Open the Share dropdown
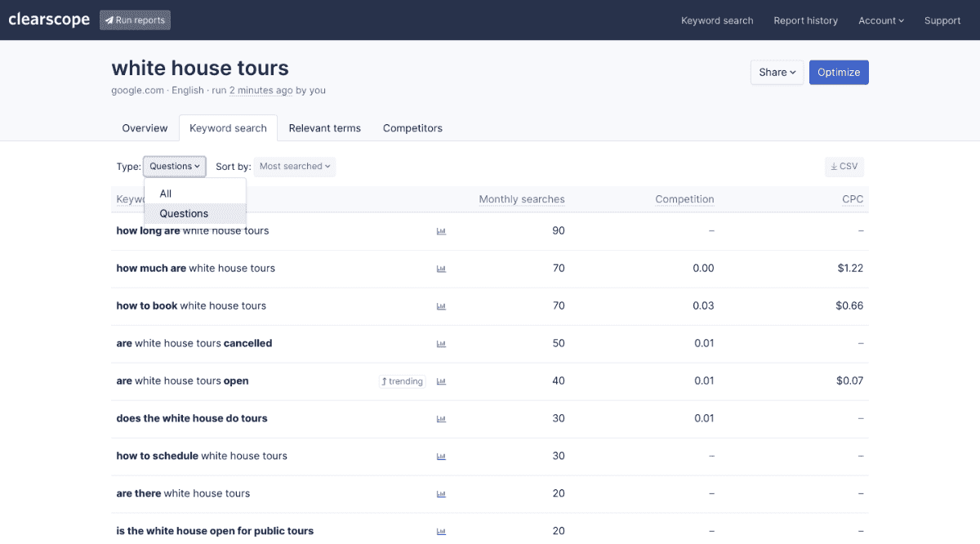The width and height of the screenshot is (980, 544). 776,72
